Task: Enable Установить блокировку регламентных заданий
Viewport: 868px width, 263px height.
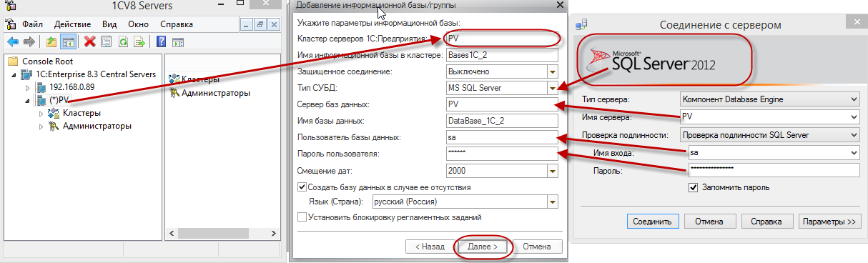Action: tap(301, 217)
